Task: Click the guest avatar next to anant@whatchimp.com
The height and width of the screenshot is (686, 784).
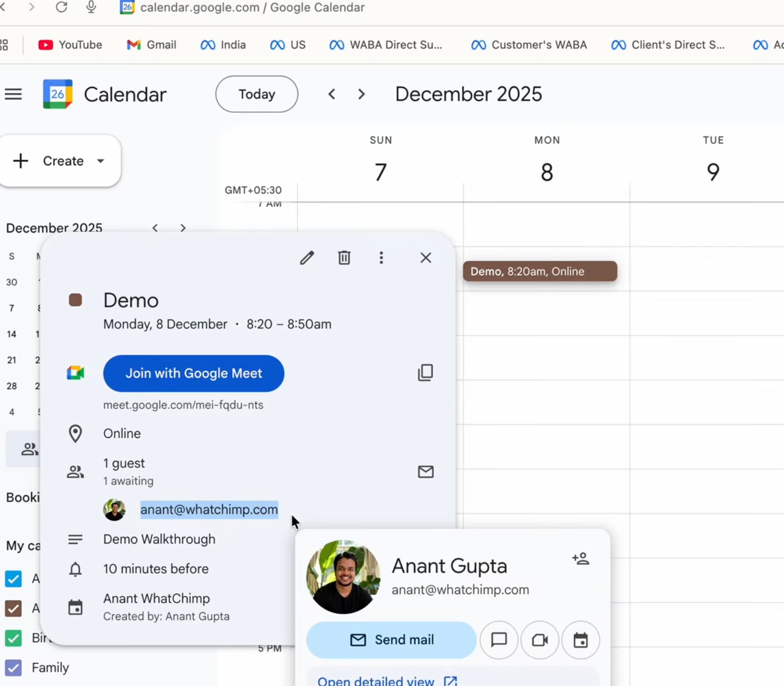Action: coord(114,509)
